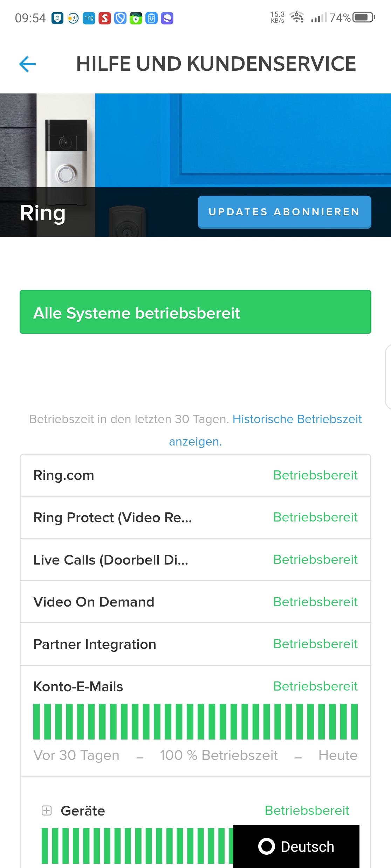Image resolution: width=391 pixels, height=868 pixels.
Task: Tap the battery indicator icon
Action: click(364, 17)
